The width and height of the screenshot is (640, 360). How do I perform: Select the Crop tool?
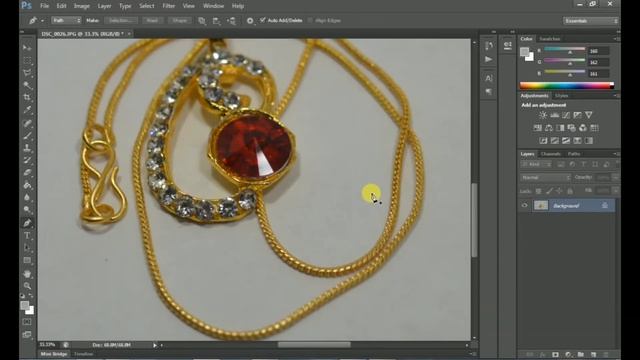pos(27,98)
